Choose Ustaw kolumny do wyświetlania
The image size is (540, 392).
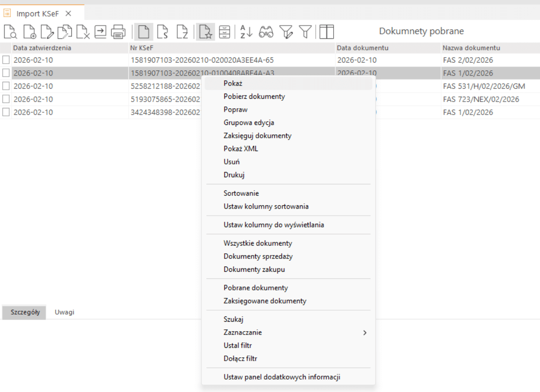pos(274,225)
